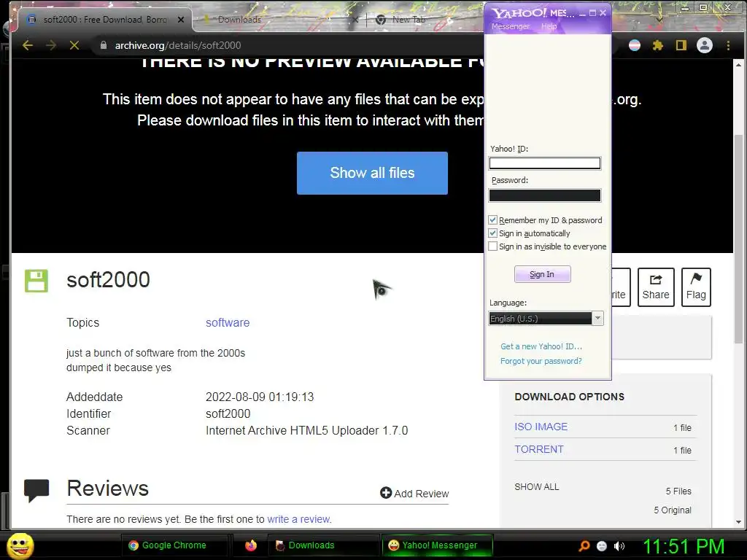Image resolution: width=747 pixels, height=560 pixels.
Task: Click the Share button on archive page
Action: 656,287
